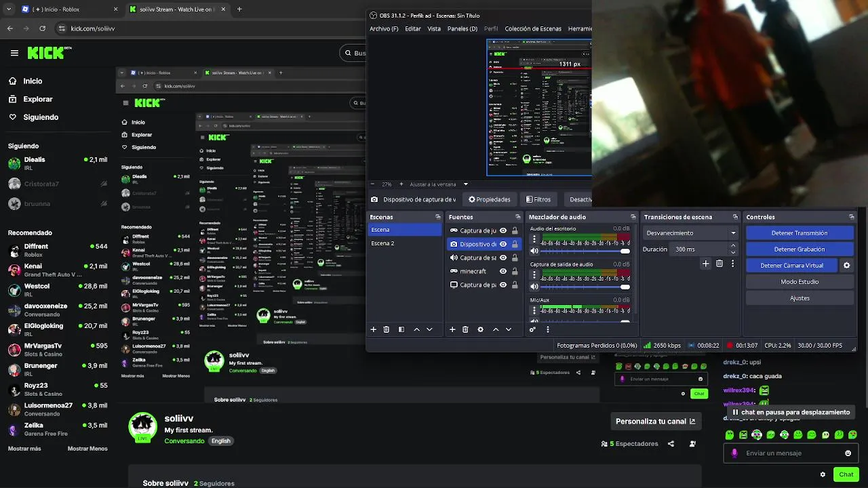
Task: Click the browser address bar showing kick.com/soliivv
Action: coord(210,28)
